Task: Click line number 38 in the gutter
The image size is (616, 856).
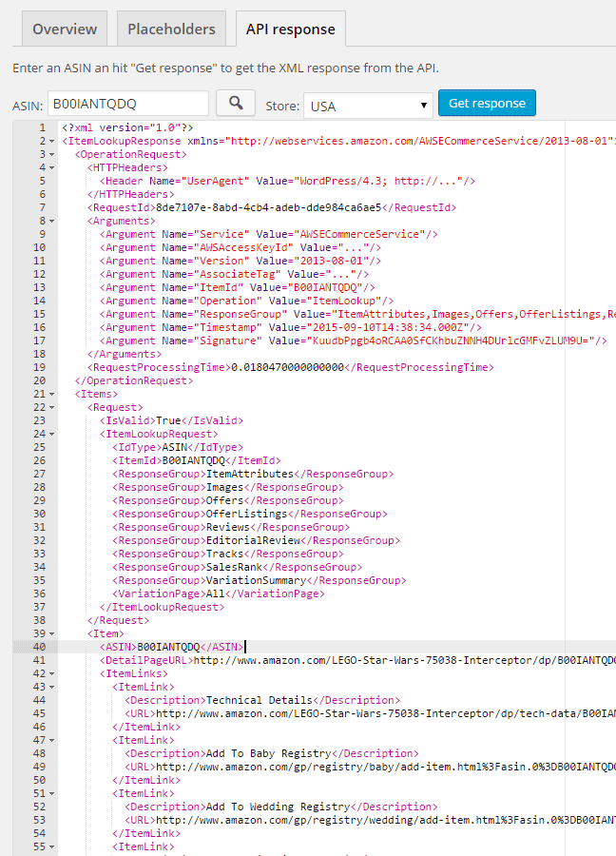Action: point(39,620)
